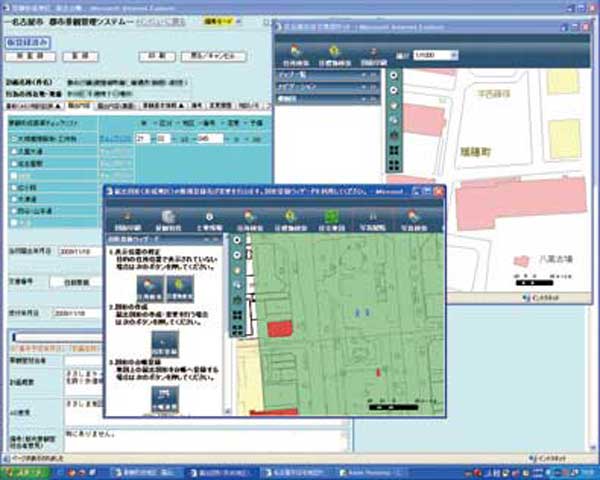Tick the 四谷・山手通 checkbox
The height and width of the screenshot is (480, 600).
14,211
